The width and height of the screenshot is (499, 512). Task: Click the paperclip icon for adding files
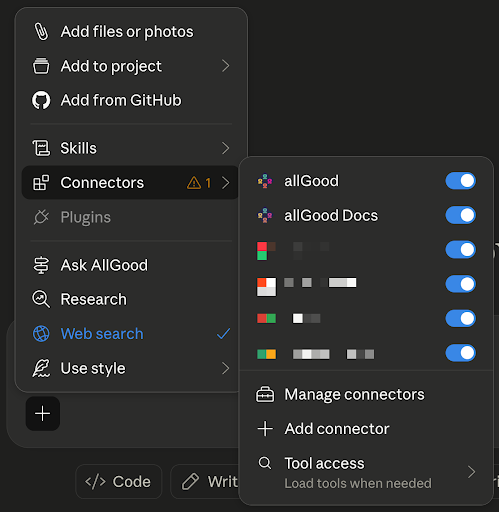[41, 32]
